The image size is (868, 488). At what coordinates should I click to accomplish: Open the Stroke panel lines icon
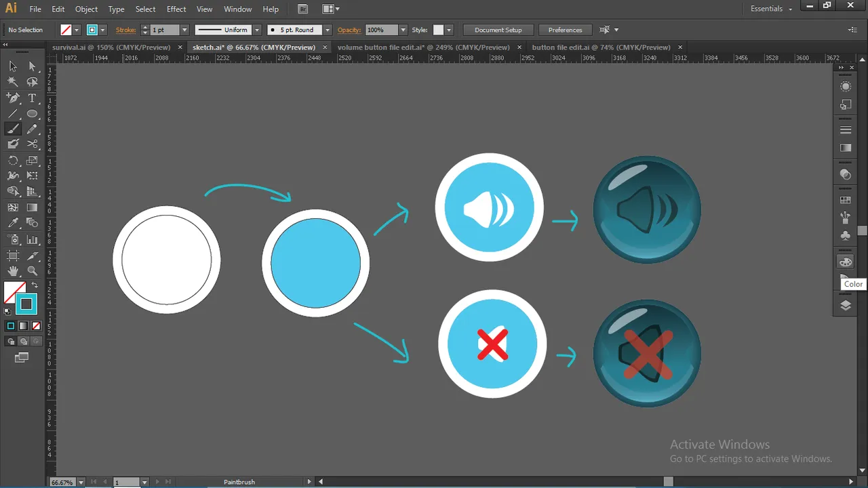pyautogui.click(x=846, y=130)
